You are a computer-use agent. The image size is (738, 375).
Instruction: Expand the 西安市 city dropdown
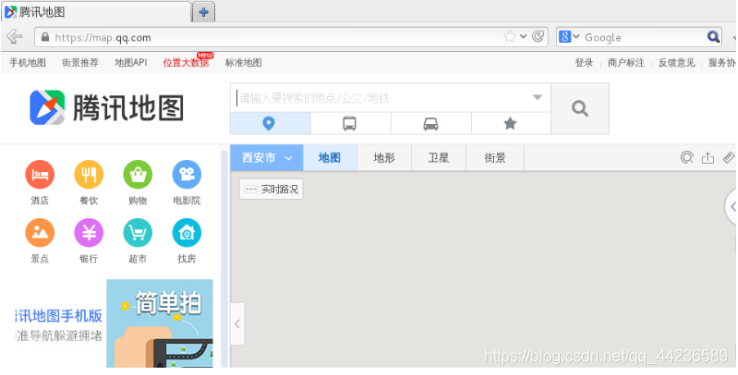267,158
